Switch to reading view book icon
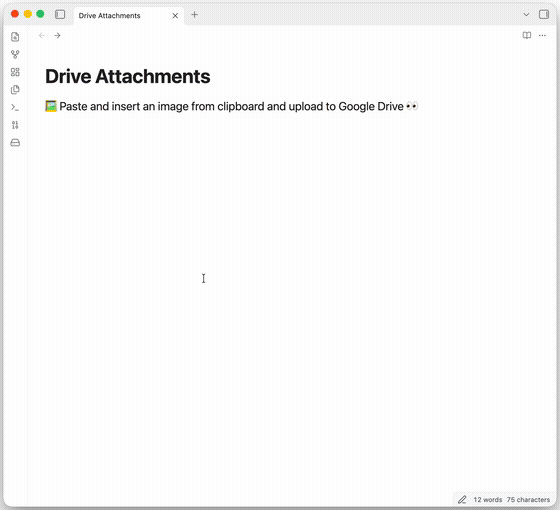 [x=527, y=35]
